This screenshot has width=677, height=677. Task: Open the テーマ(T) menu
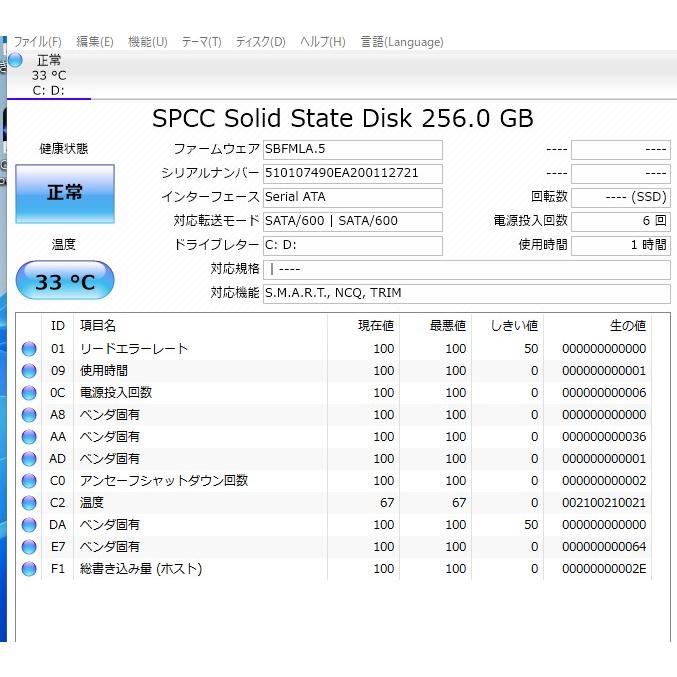click(201, 42)
